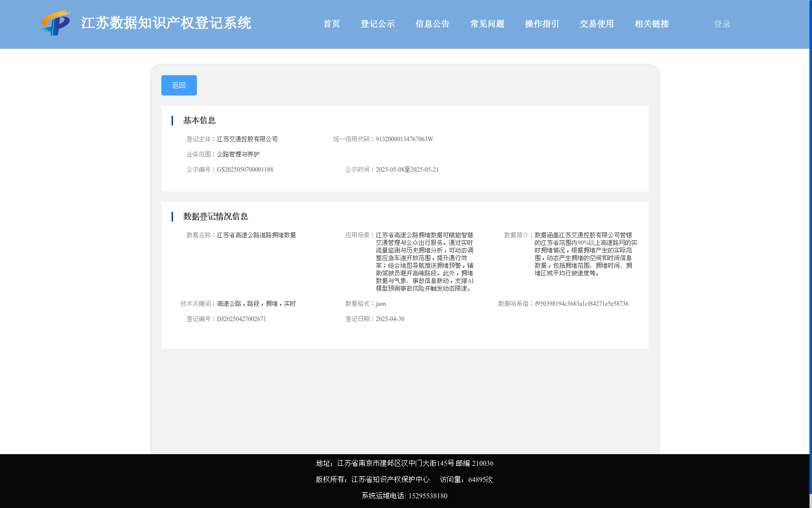The height and width of the screenshot is (508, 812).
Task: Open the 交易使用 navigation menu item
Action: (x=596, y=24)
